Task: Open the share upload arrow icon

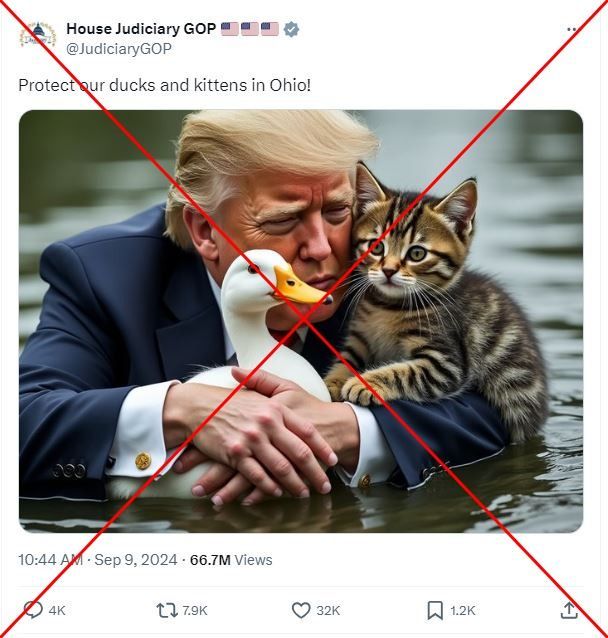Action: click(569, 610)
